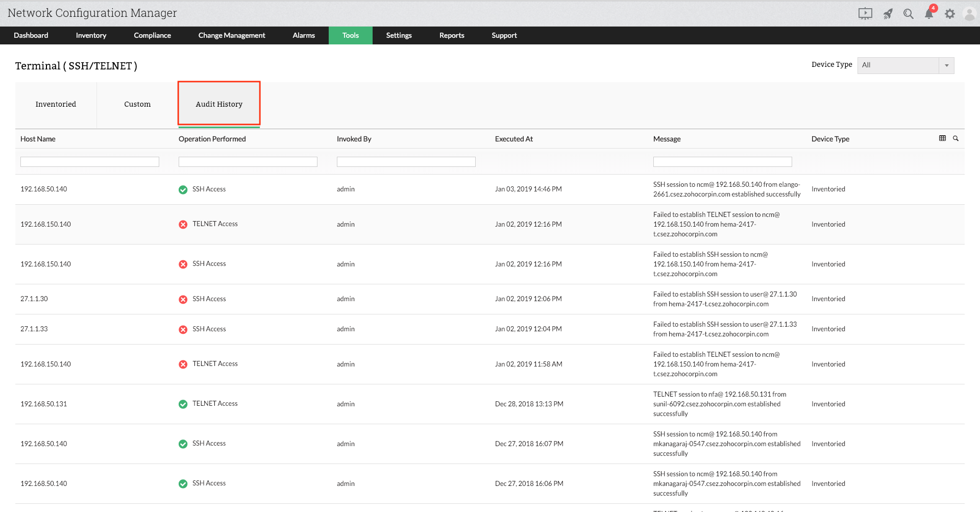Launch global search magnifier in top bar
This screenshot has height=512, width=980.
909,13
